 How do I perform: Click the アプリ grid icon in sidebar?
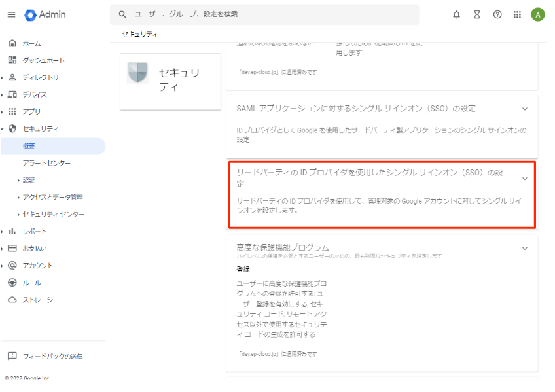(x=12, y=111)
